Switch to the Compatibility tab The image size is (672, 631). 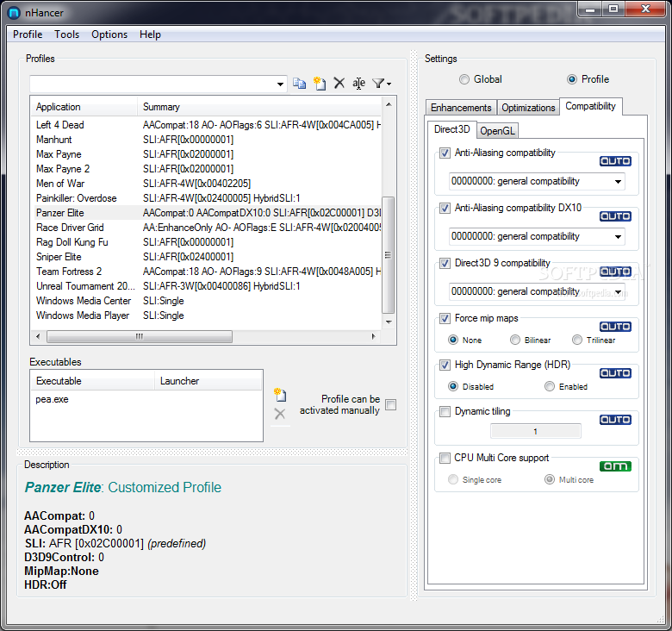click(x=590, y=106)
